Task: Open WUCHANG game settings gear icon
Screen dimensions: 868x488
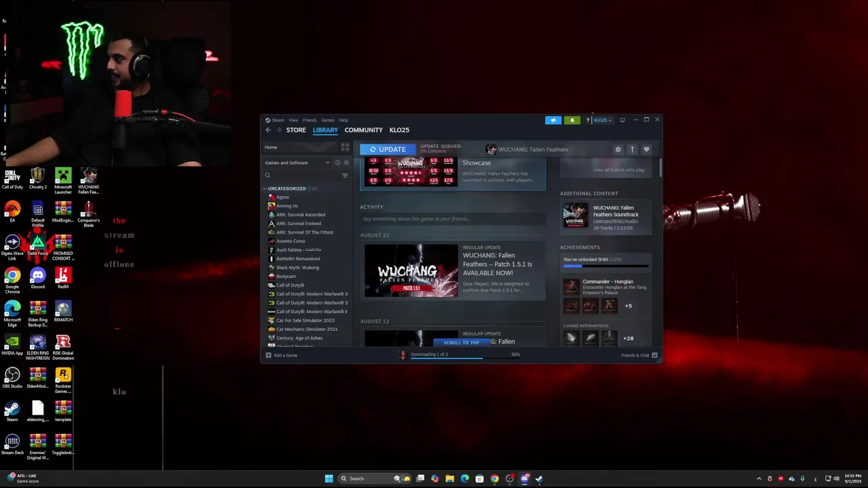Action: (618, 150)
